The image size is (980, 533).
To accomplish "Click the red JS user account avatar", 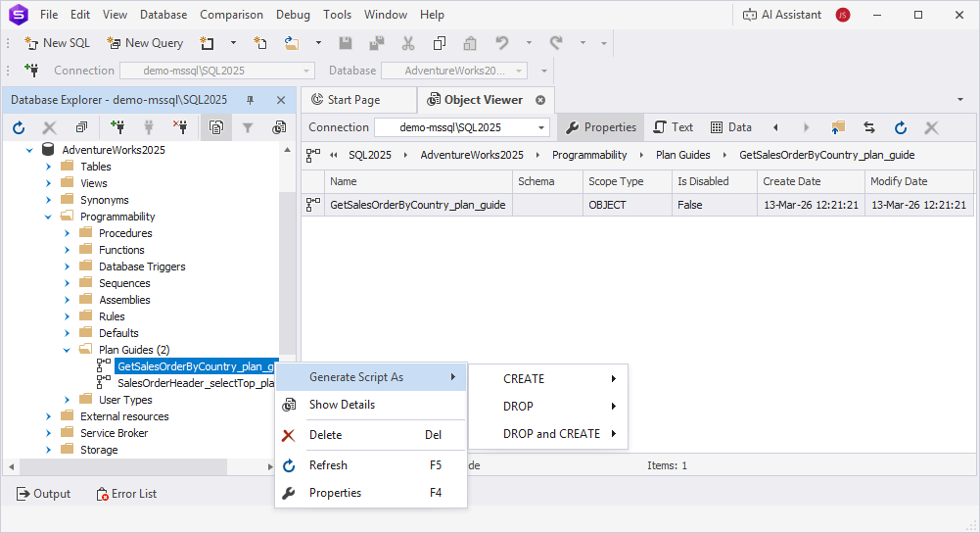I will tap(843, 15).
